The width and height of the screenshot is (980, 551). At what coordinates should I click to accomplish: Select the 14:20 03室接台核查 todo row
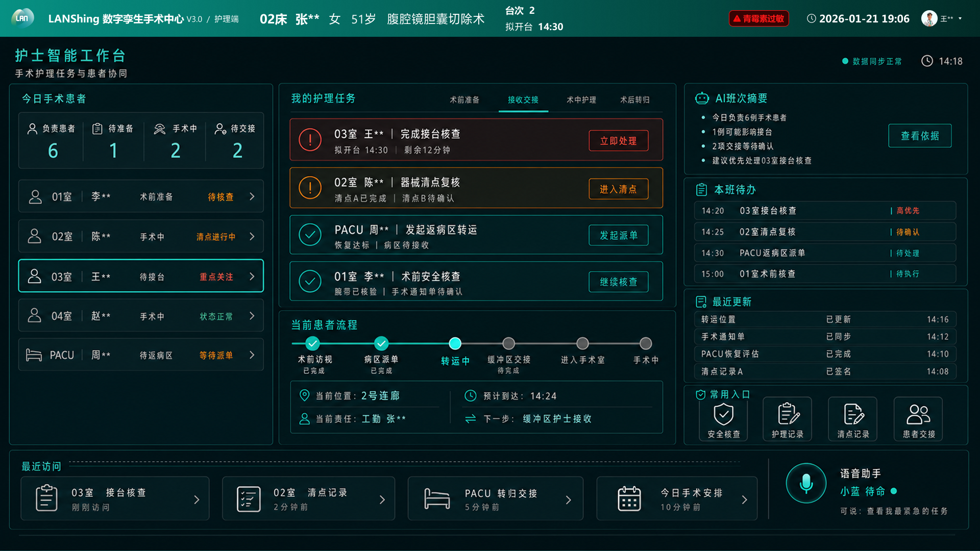pos(825,211)
